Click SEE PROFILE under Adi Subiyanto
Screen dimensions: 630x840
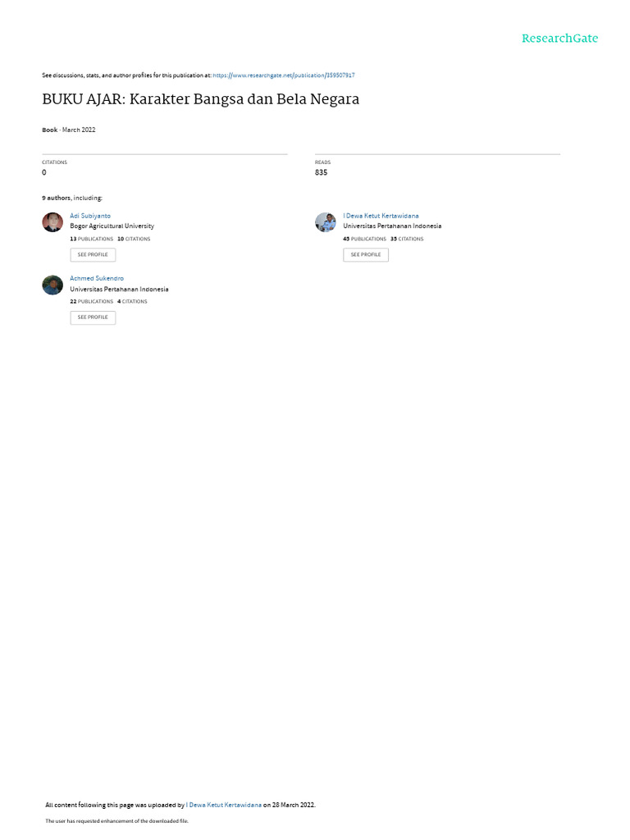tap(93, 255)
